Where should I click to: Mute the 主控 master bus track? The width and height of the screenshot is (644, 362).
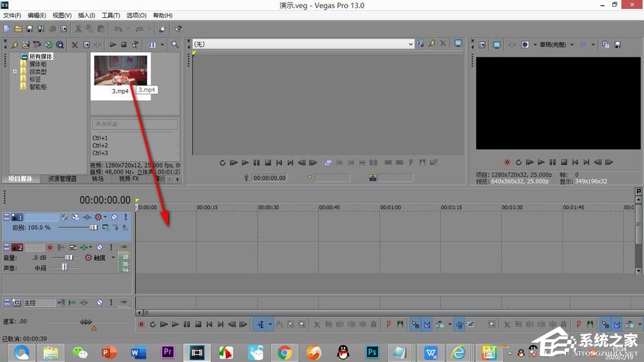tap(100, 303)
